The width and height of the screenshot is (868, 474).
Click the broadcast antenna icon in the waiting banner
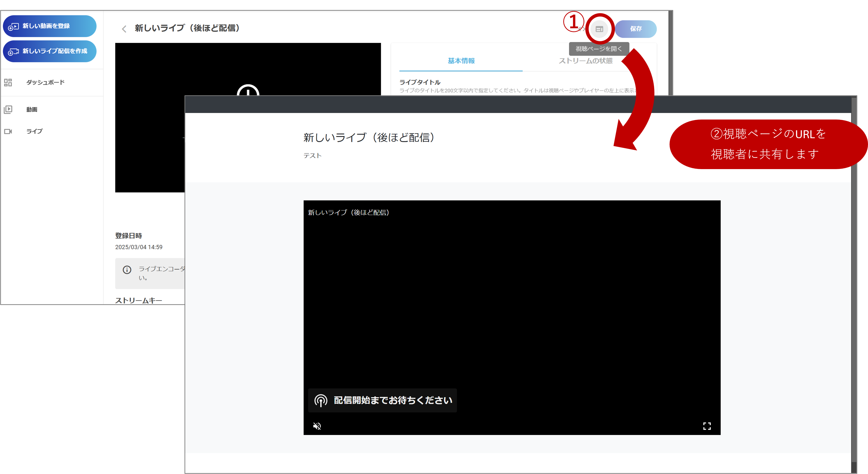(321, 400)
